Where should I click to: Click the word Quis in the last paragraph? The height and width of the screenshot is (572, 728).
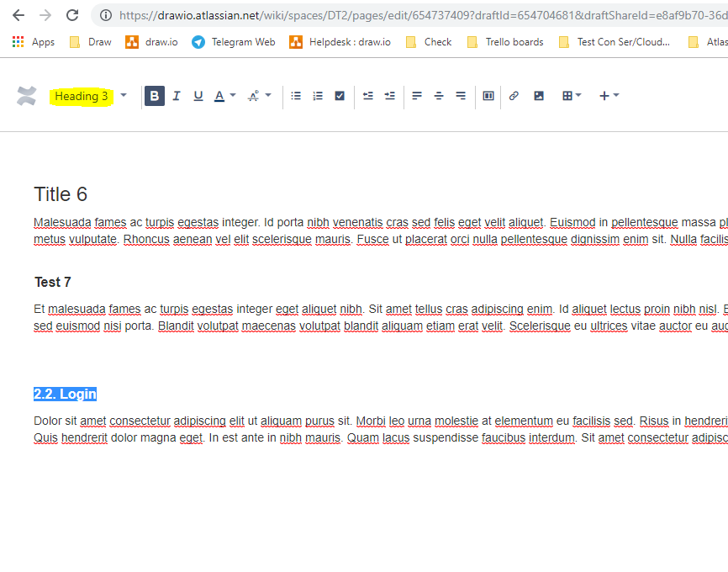pyautogui.click(x=45, y=437)
